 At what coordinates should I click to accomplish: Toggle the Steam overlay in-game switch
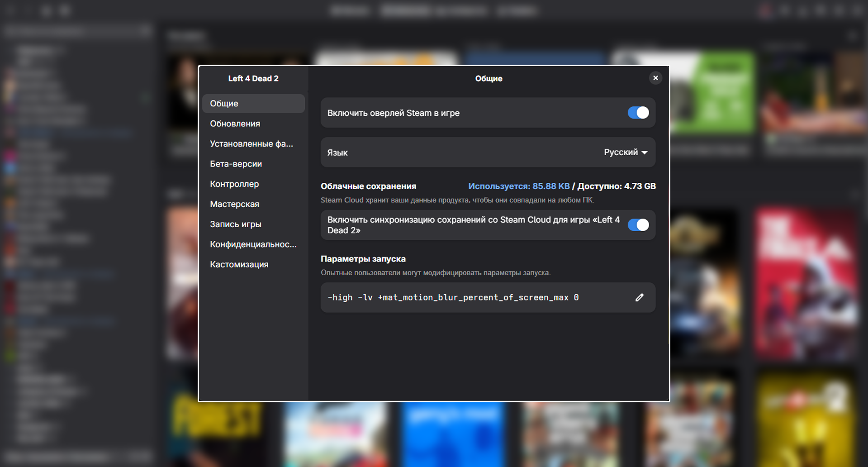click(x=638, y=113)
